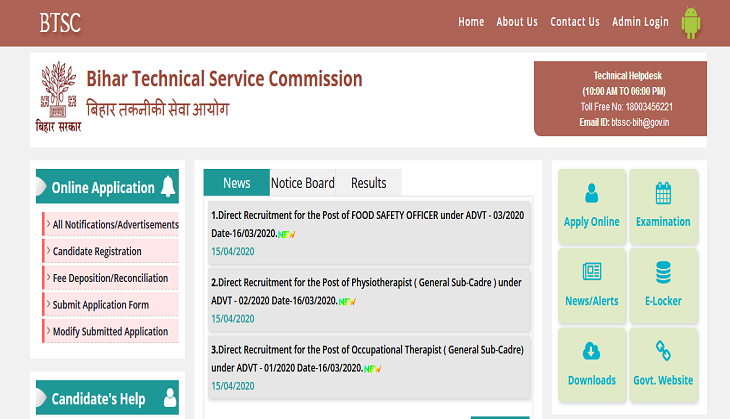
Task: Click the bell icon in Online Application header
Action: pyautogui.click(x=168, y=186)
